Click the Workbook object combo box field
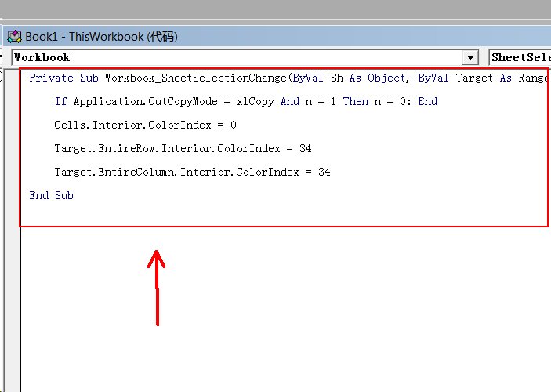Viewport: 551px width, 392px height. [235, 57]
